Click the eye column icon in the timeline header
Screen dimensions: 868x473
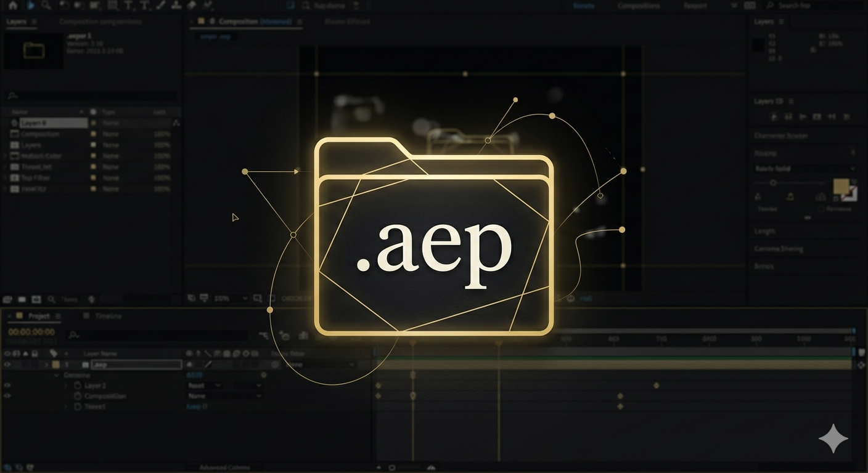tap(7, 354)
